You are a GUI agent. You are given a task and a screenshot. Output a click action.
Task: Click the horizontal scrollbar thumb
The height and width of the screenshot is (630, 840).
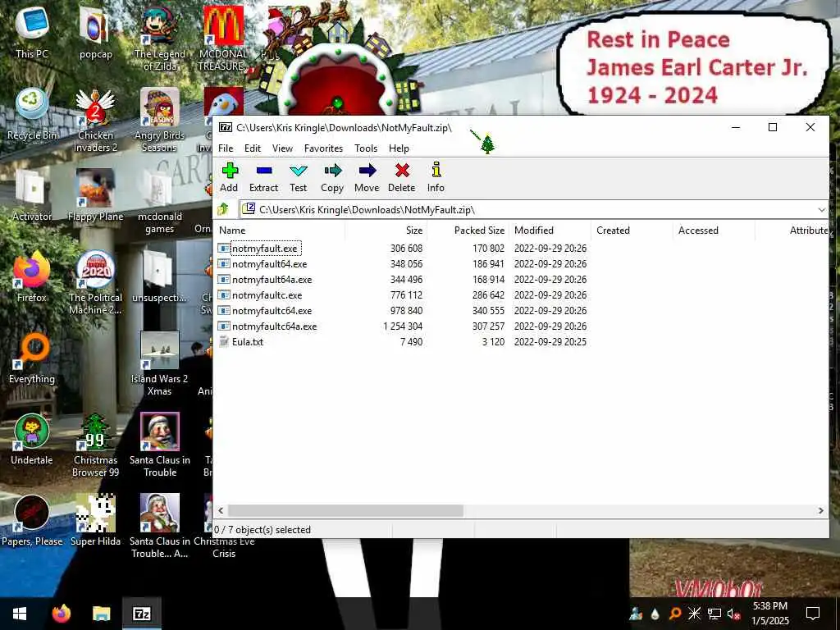(x=345, y=511)
